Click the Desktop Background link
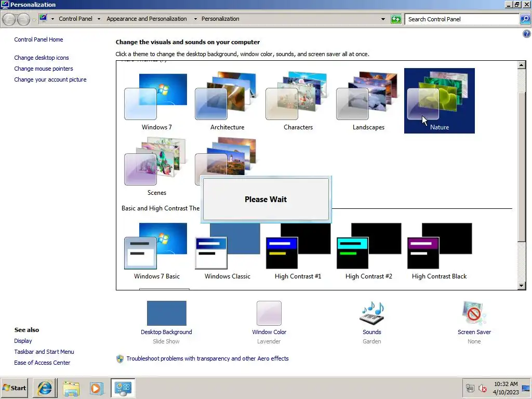 pyautogui.click(x=166, y=332)
